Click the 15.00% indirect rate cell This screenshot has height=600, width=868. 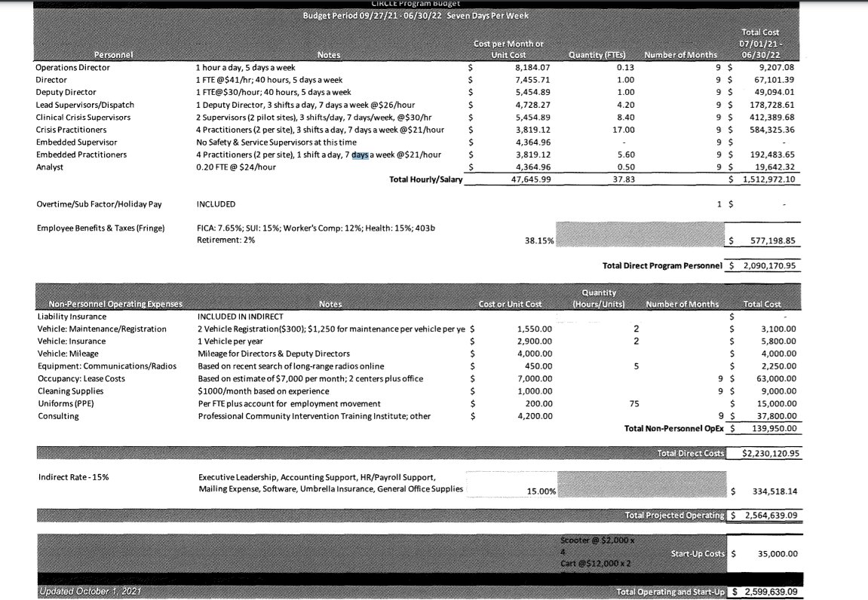point(541,491)
